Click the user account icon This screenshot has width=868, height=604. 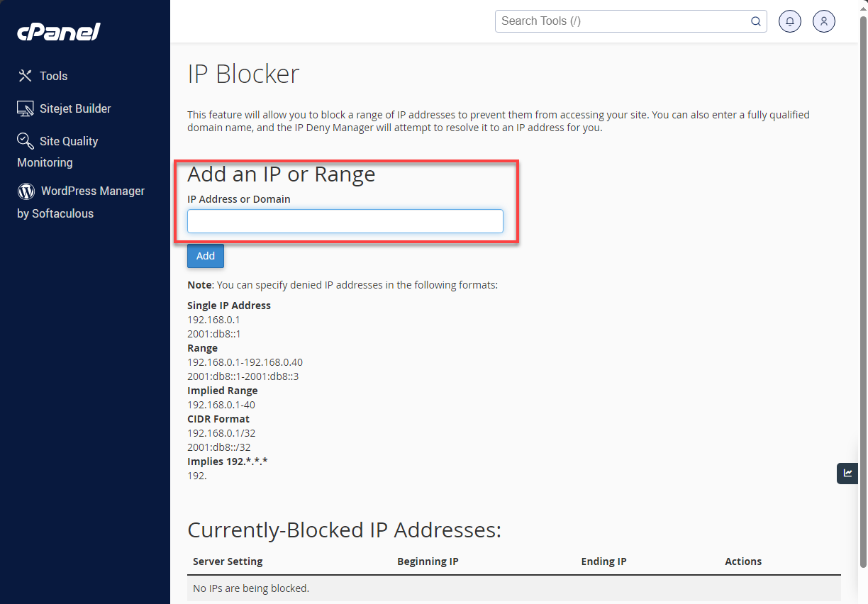click(823, 21)
